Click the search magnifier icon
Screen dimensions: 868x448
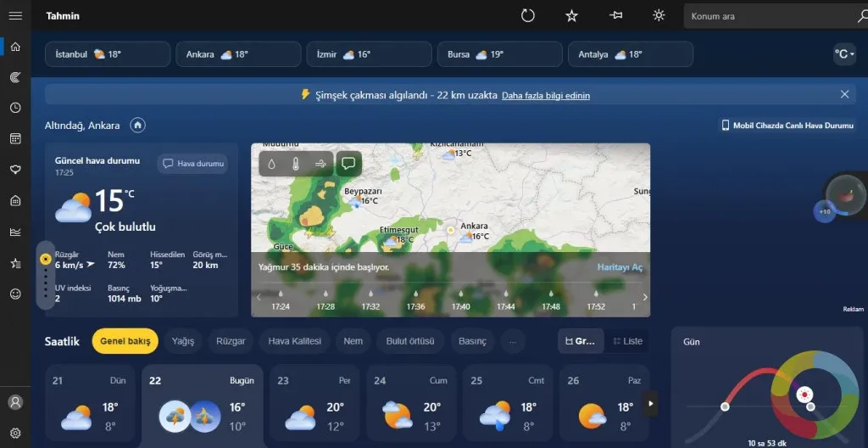(x=862, y=16)
